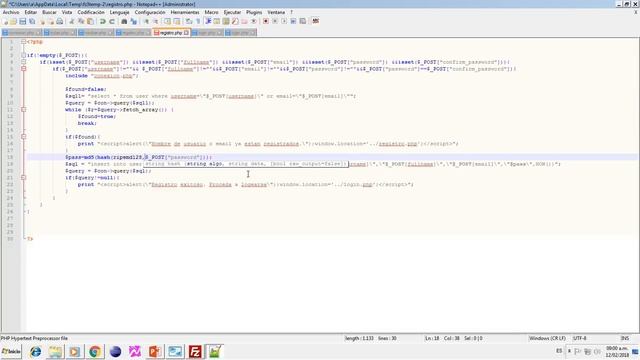Open the Configuración menu
This screenshot has height=360, width=640.
coord(150,12)
